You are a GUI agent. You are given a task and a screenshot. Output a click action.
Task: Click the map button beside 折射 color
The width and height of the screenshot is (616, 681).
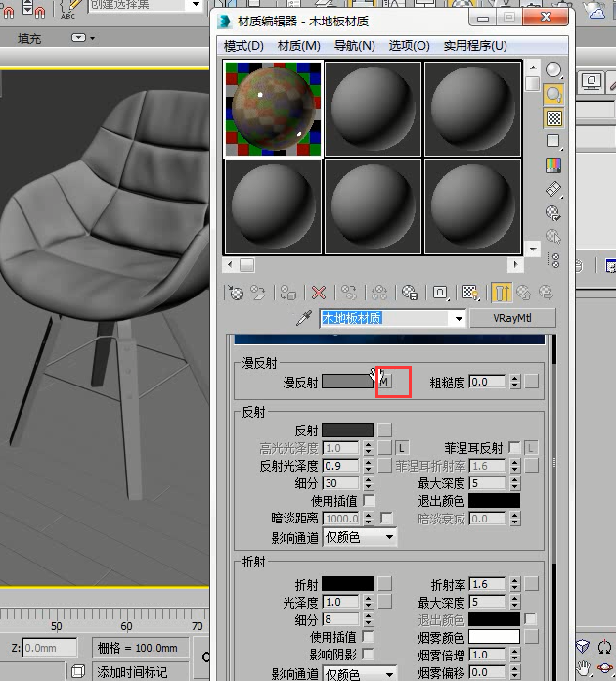(x=384, y=584)
